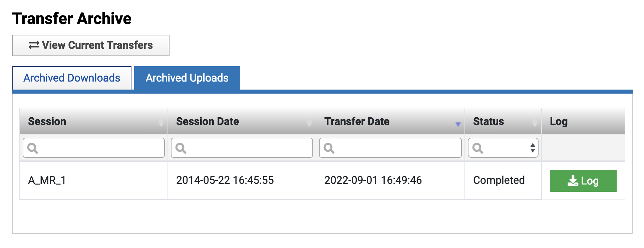Open the Status filter dropdown arrows
Viewport: 644px width, 248px height.
533,148
